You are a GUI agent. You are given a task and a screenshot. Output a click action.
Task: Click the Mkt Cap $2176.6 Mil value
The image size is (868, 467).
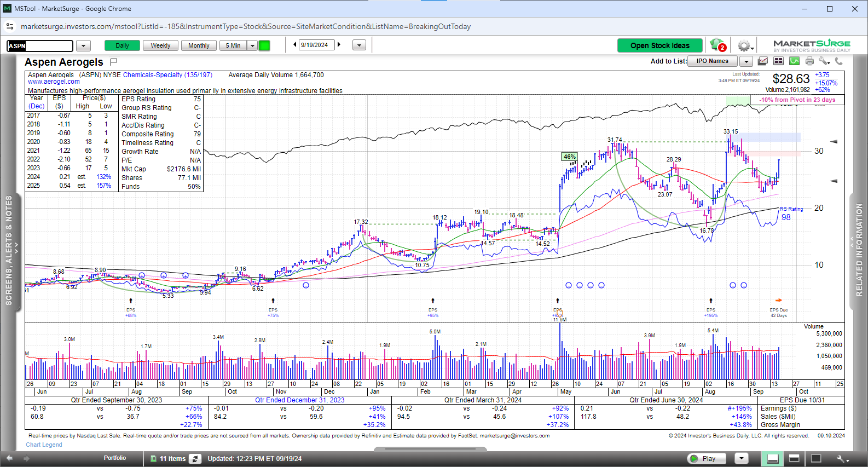click(184, 169)
